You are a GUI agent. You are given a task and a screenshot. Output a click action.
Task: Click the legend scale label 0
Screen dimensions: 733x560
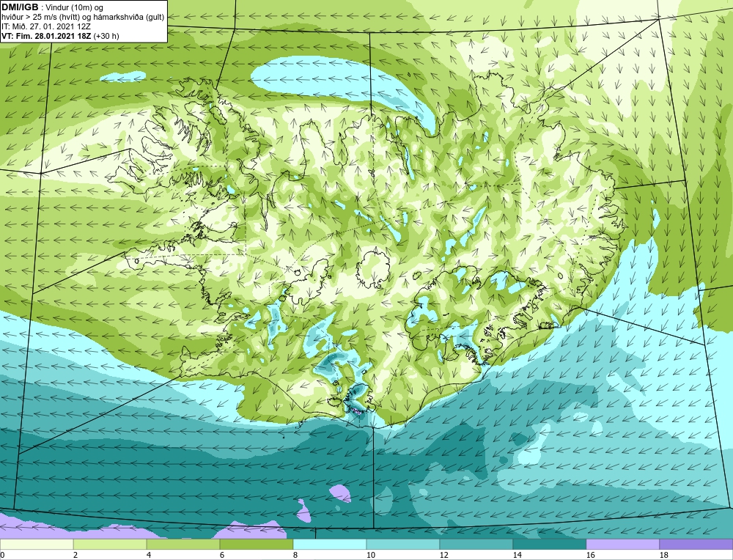coord(2,555)
